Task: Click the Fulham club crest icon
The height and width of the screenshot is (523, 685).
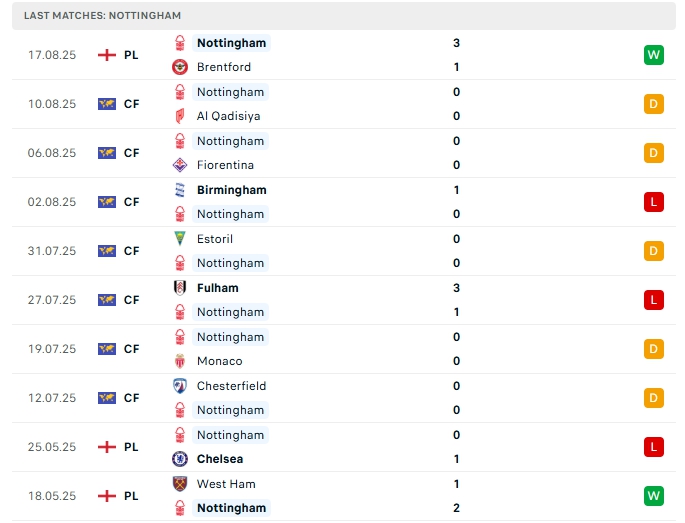Action: click(x=180, y=288)
